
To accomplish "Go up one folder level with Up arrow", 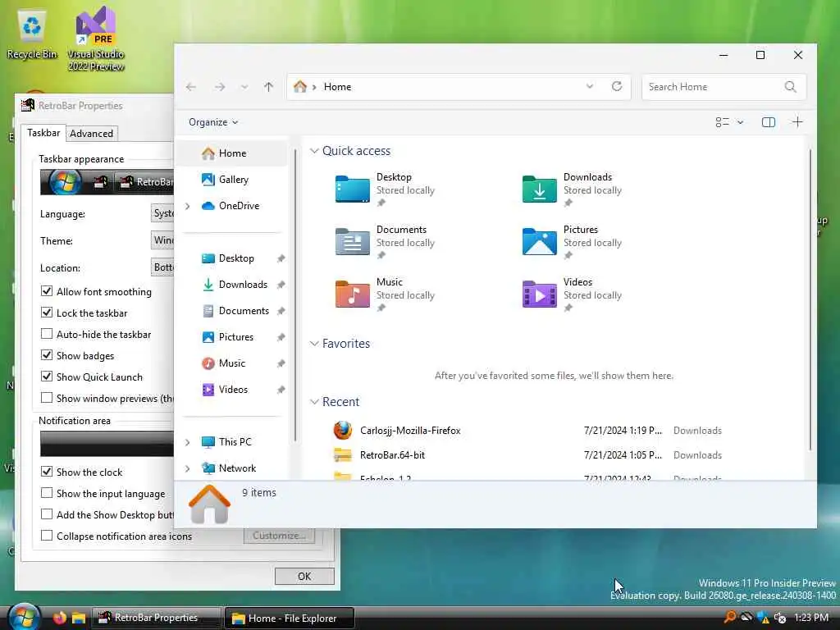I will [268, 87].
